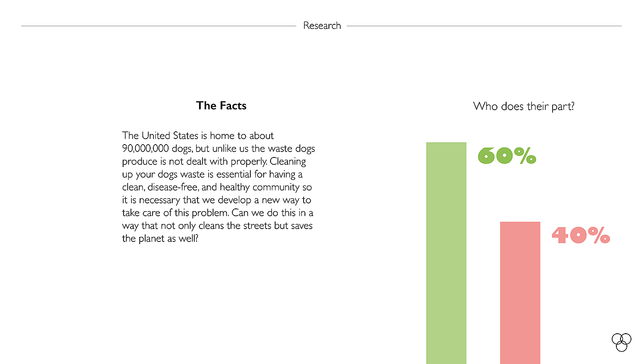Screen dimensions: 643x364
Task: Click the word "Cleaning" in the paragraph
Action: [x=288, y=162]
